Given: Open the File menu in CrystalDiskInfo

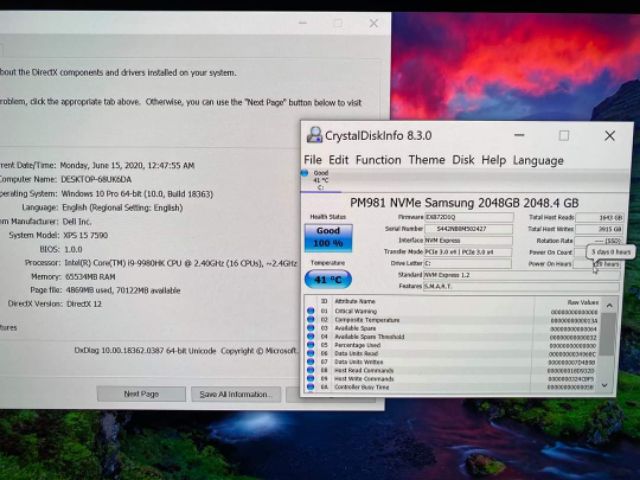Looking at the screenshot, I should [313, 160].
